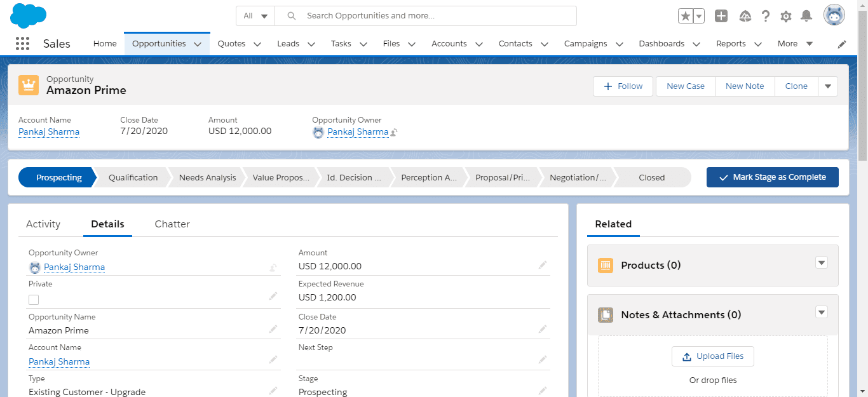
Task: Open Pankaj Sharma opportunity owner link in header
Action: (358, 132)
